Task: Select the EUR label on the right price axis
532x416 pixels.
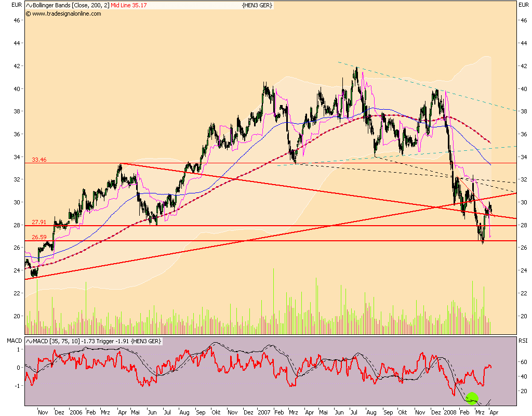Action: (x=524, y=5)
